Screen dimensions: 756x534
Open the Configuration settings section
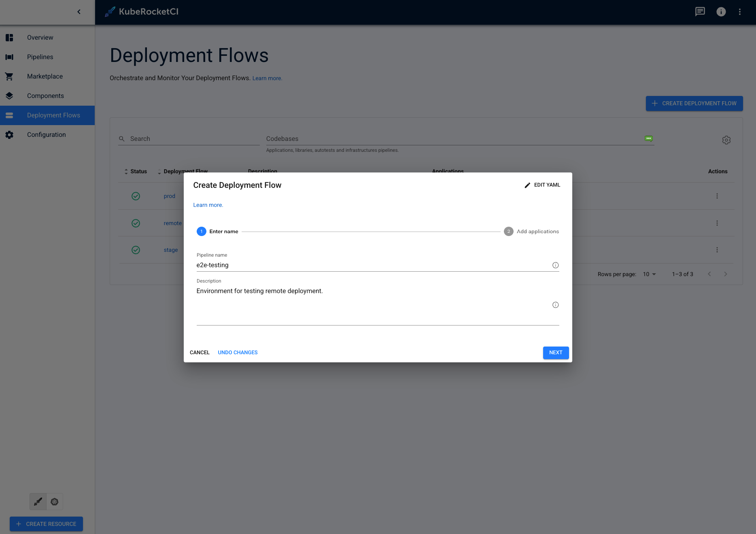(47, 134)
